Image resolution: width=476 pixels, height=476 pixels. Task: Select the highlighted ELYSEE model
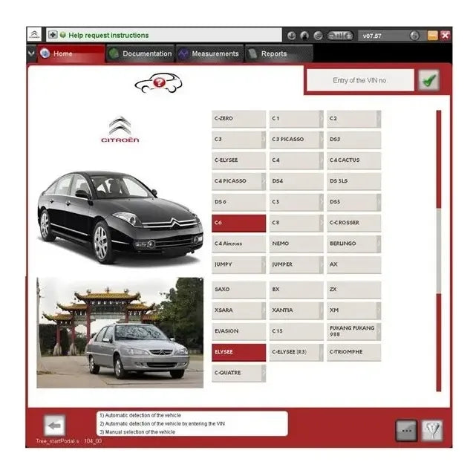[238, 352]
